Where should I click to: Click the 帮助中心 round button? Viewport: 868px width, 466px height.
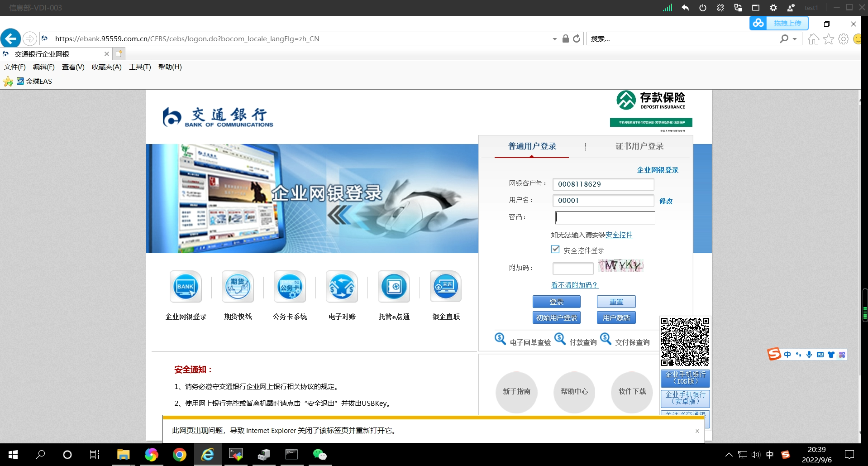574,392
